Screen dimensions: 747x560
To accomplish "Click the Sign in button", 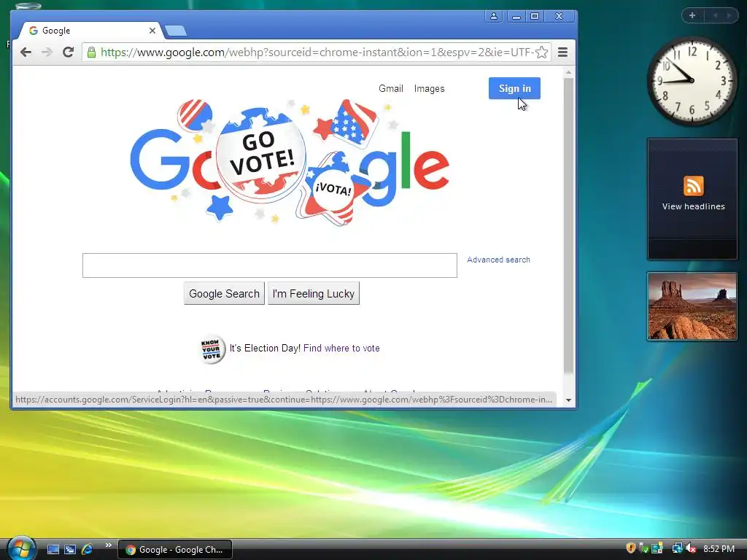I will click(514, 88).
